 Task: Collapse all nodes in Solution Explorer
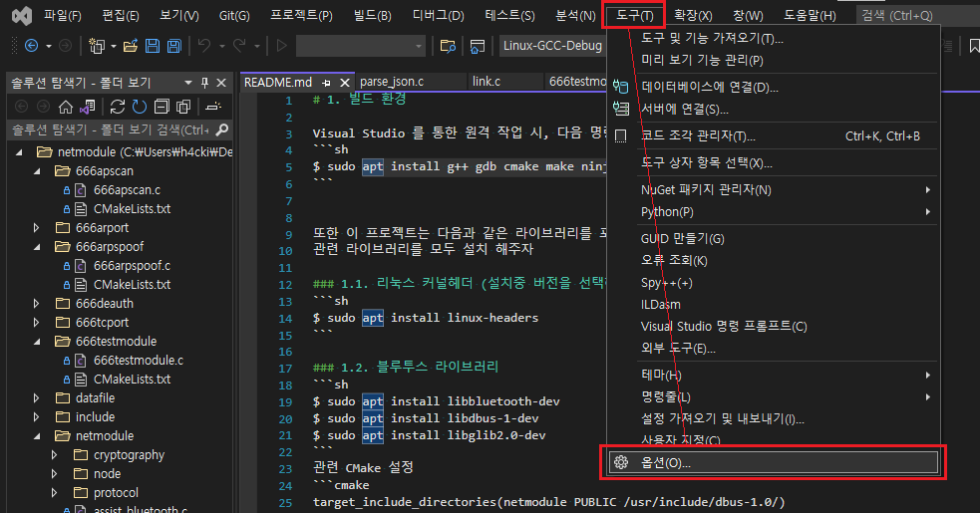pyautogui.click(x=162, y=107)
